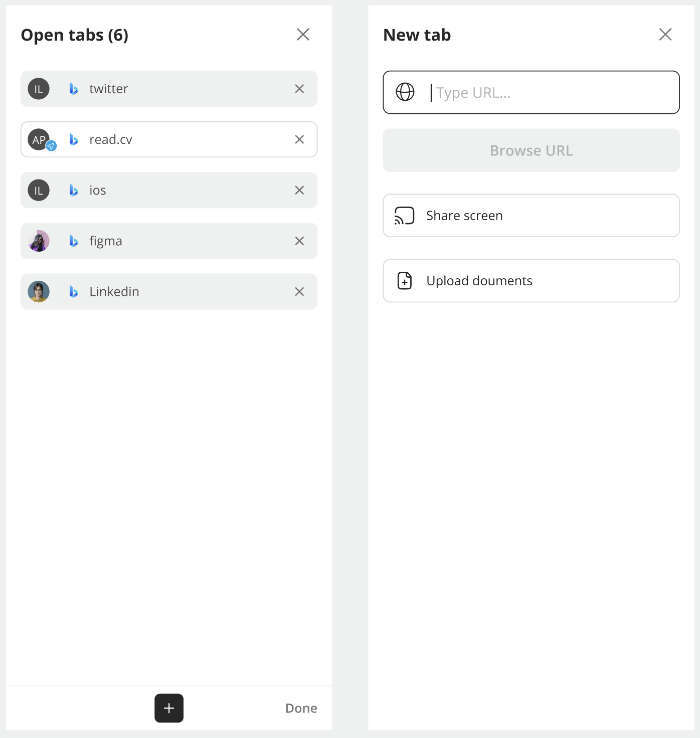
Task: Close the read.cv tab
Action: coord(299,139)
